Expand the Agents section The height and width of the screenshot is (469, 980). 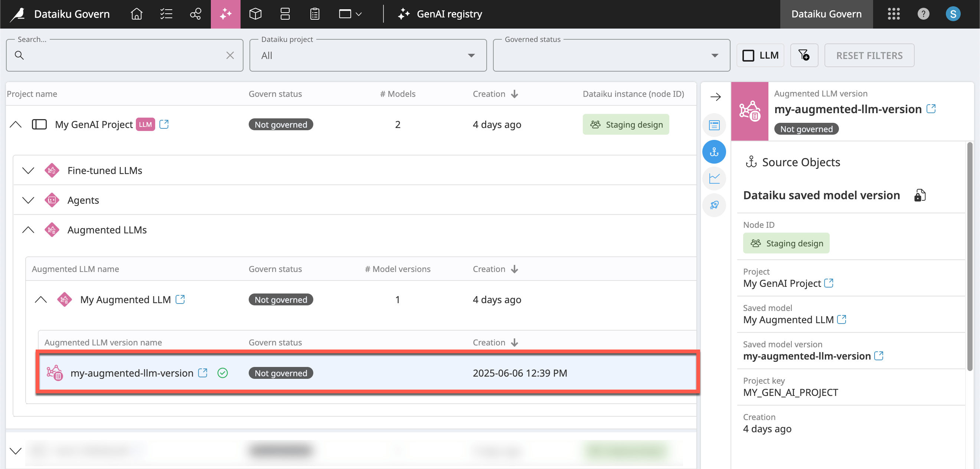click(x=28, y=200)
